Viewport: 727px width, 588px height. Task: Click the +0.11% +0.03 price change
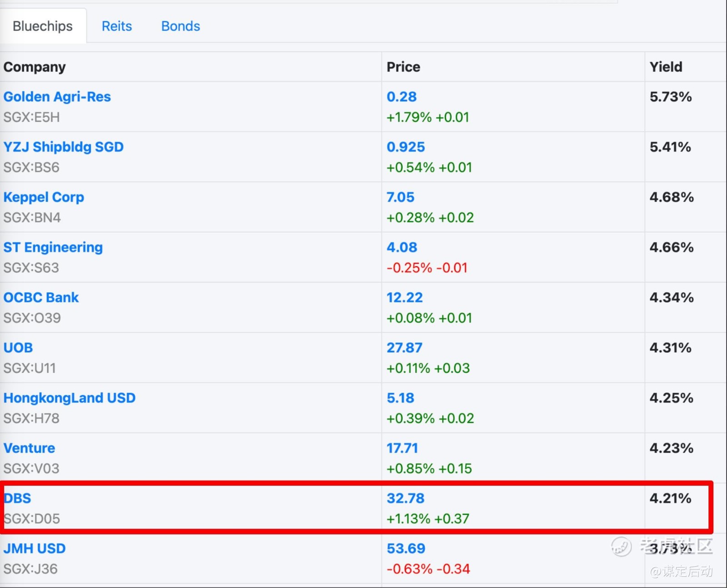pyautogui.click(x=428, y=368)
